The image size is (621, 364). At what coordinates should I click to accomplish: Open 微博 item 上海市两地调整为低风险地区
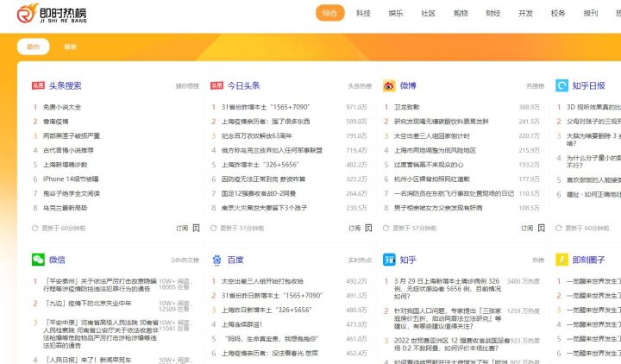click(x=435, y=150)
